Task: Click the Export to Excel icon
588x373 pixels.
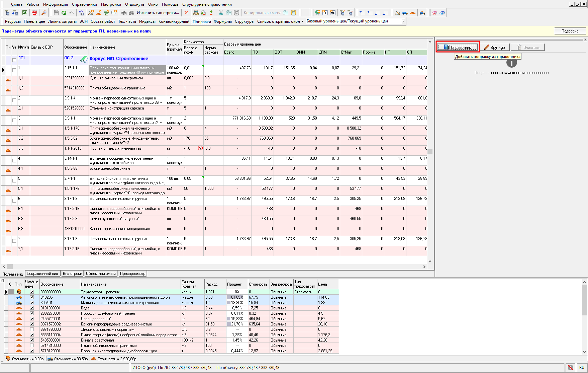Action: click(25, 13)
